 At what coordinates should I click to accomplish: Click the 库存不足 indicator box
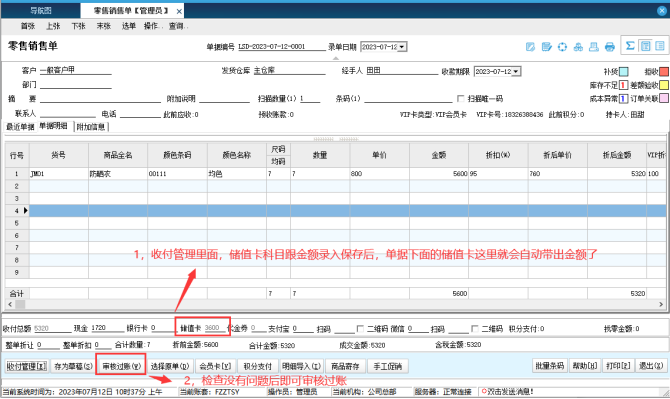point(623,85)
